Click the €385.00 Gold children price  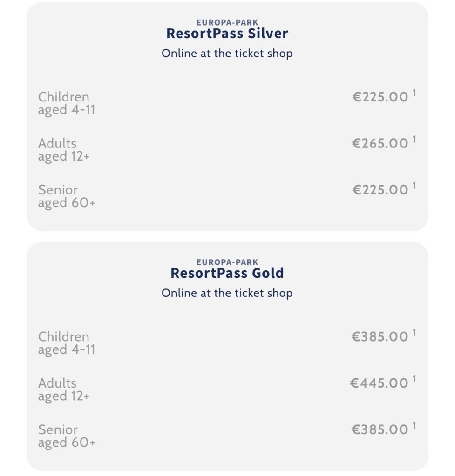point(380,336)
